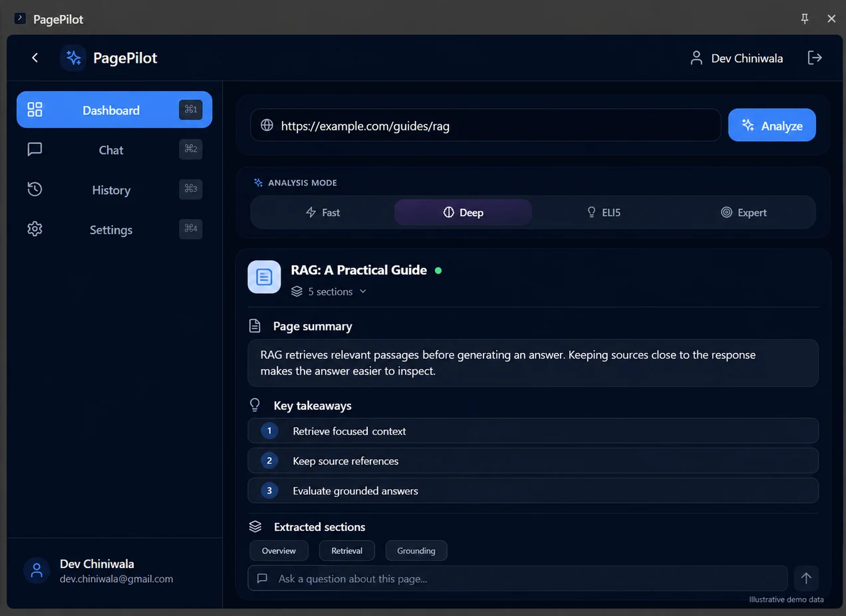The image size is (846, 616).
Task: Click the Retrieve focused context takeaway
Action: click(x=533, y=430)
